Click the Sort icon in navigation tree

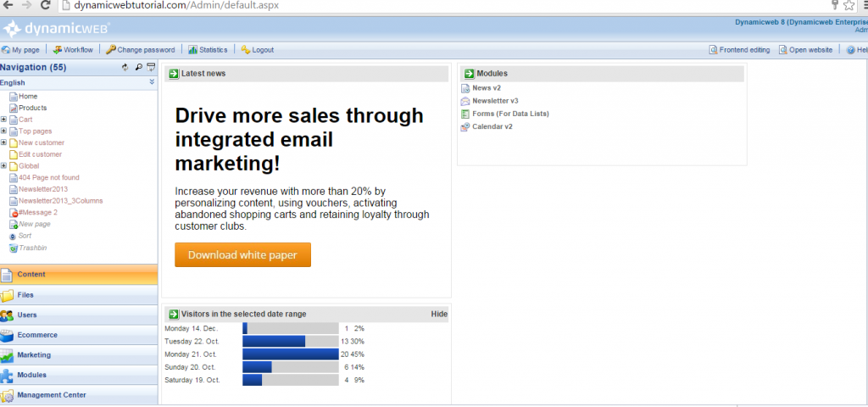tap(13, 236)
